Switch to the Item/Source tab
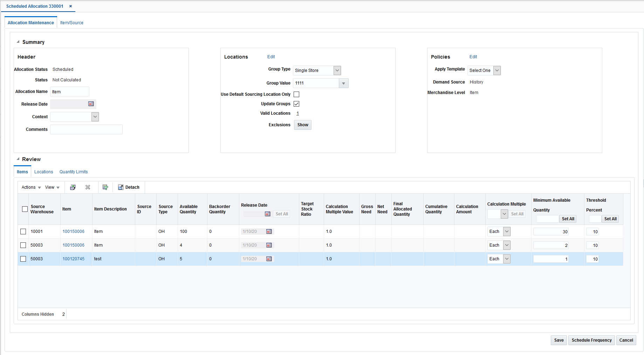Viewport: 644px width, 355px height. (x=71, y=22)
